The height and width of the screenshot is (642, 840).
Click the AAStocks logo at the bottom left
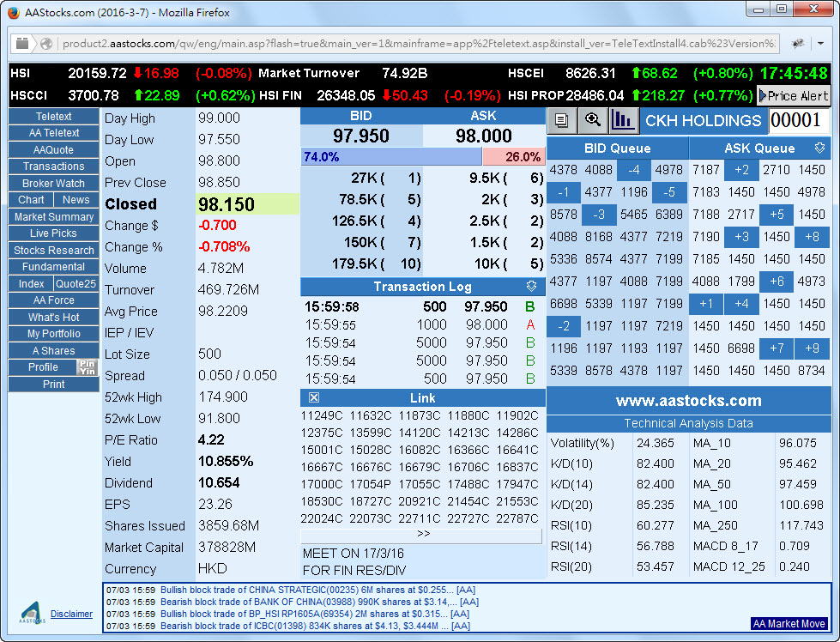(x=31, y=613)
